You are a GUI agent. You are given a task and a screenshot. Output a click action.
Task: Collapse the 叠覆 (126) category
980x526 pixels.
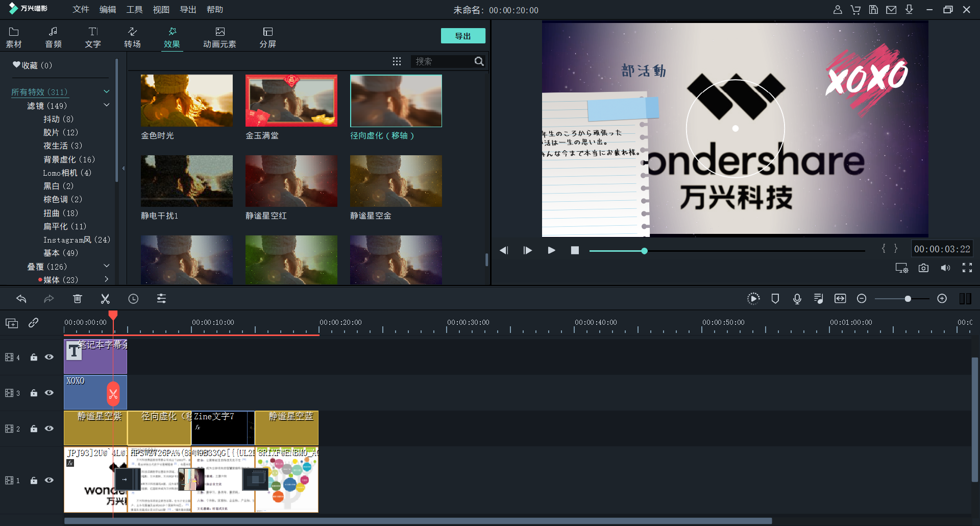pos(107,266)
